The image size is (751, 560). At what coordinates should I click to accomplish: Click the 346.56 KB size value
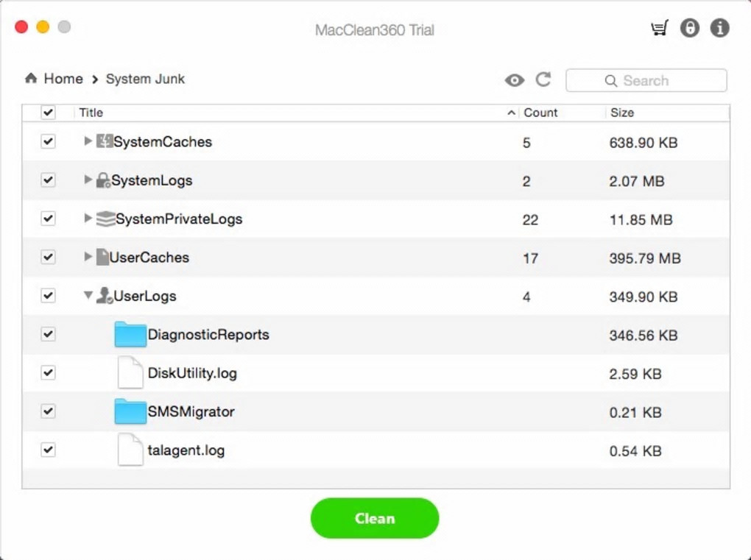pos(644,336)
